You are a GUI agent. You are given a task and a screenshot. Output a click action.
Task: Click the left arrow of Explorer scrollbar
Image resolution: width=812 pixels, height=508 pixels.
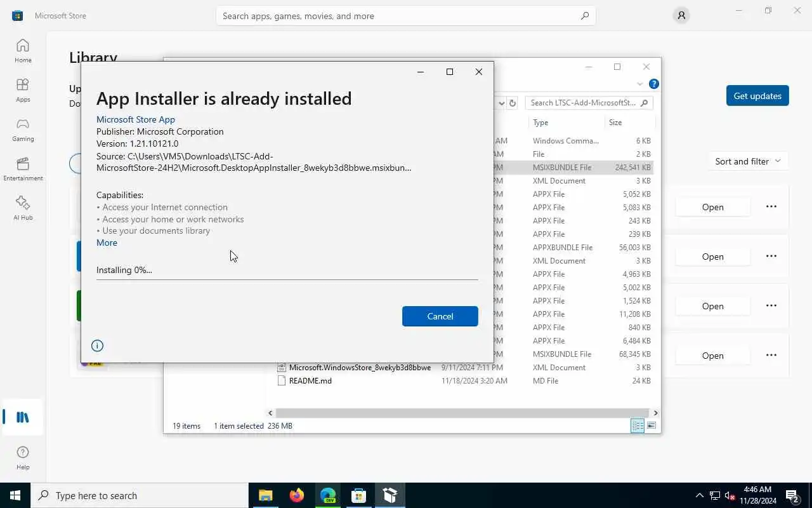tap(270, 413)
